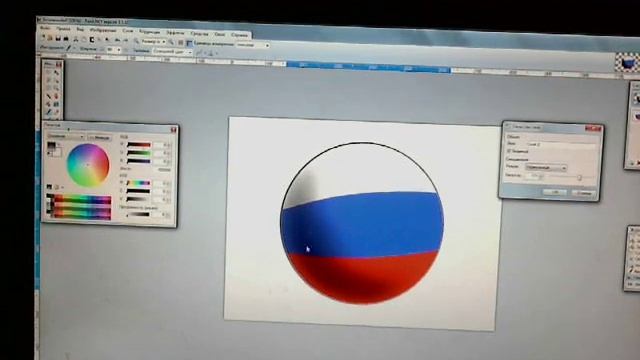This screenshot has width=640, height=360.
Task: Click the image thumbnail at top right
Action: click(628, 63)
